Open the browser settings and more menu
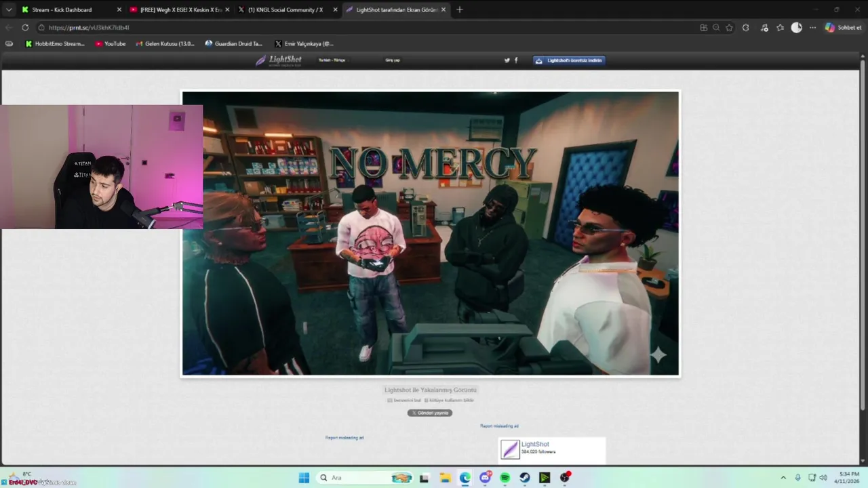This screenshot has height=488, width=868. click(x=812, y=27)
